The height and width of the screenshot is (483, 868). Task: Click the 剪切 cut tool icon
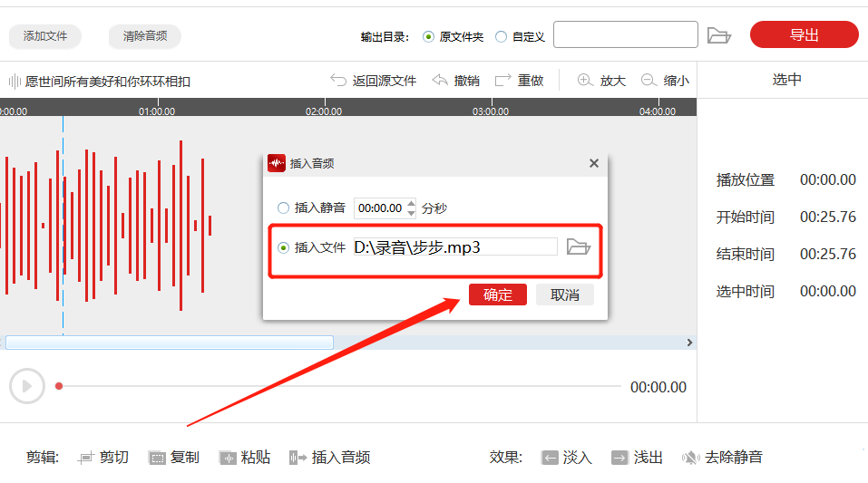(86, 458)
